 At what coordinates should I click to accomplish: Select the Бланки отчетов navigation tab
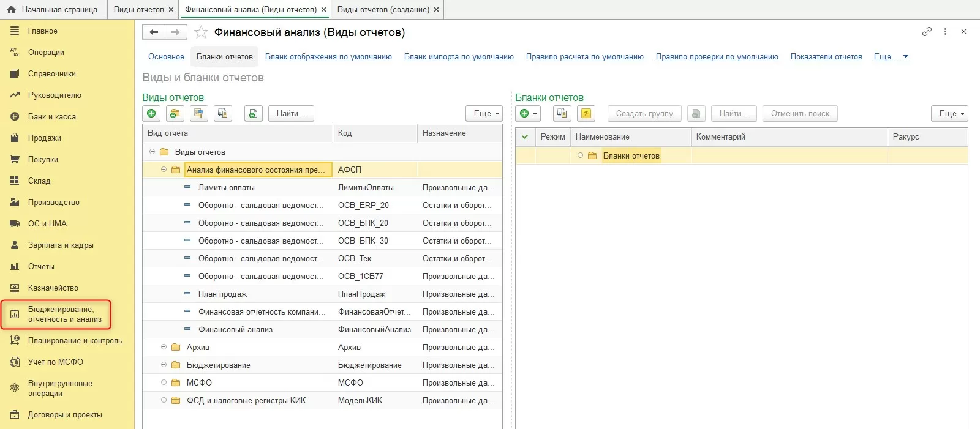224,56
